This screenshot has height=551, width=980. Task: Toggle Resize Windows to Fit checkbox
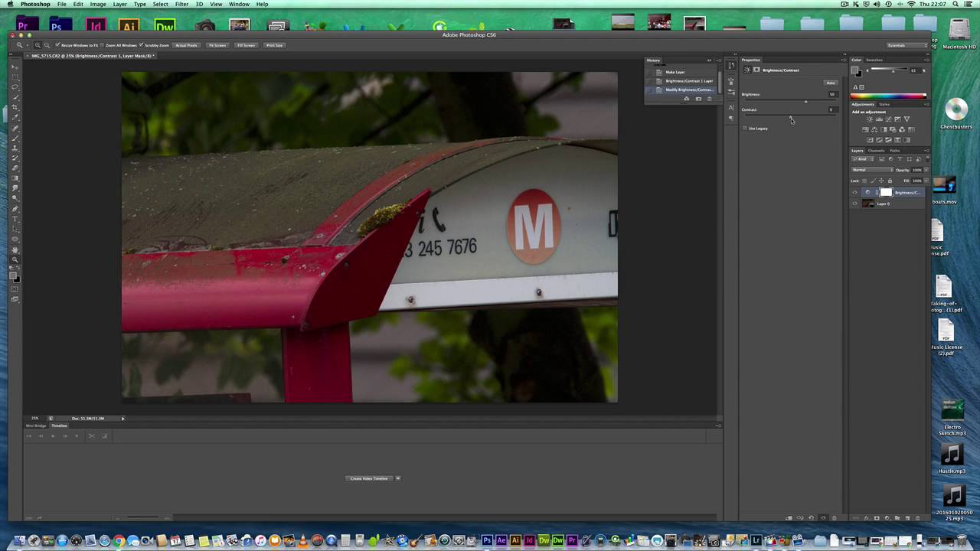(57, 45)
